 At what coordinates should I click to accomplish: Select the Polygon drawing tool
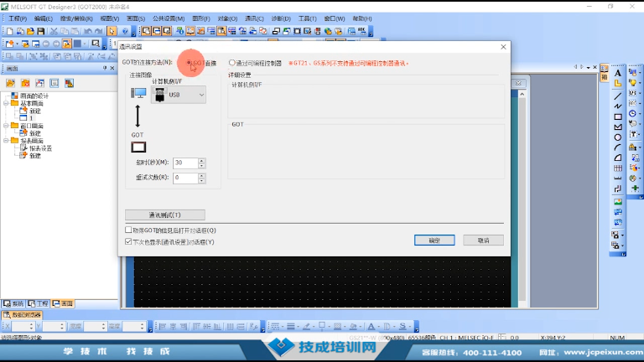pos(618,127)
